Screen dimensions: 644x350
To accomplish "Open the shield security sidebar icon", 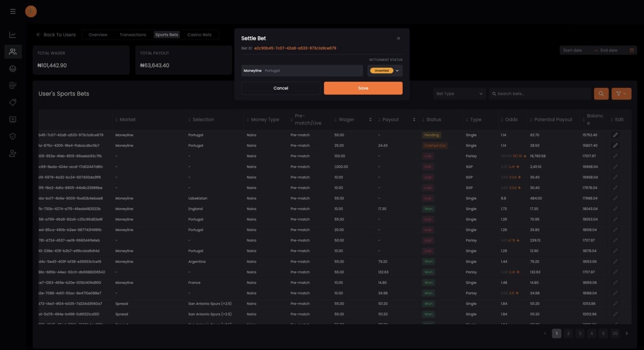I will [x=13, y=136].
